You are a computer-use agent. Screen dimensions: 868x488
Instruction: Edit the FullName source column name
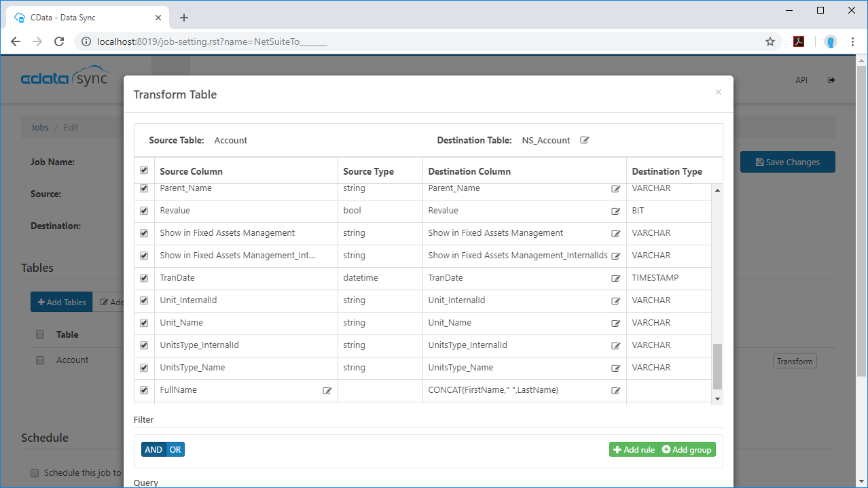click(x=327, y=391)
